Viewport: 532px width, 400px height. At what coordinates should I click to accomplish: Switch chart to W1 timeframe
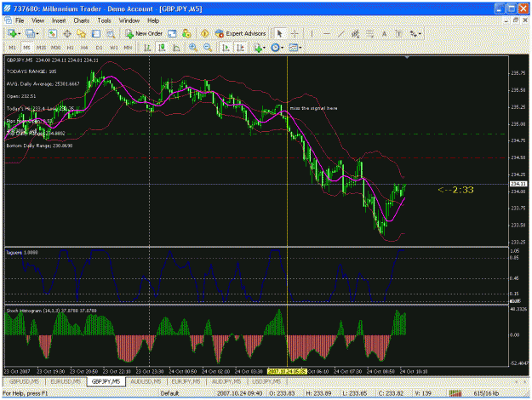[114, 48]
